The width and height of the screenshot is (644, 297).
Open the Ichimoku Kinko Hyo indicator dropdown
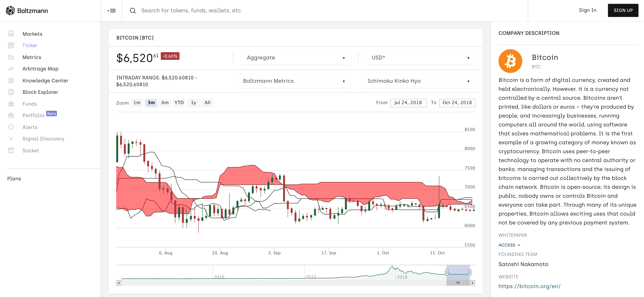click(x=418, y=81)
